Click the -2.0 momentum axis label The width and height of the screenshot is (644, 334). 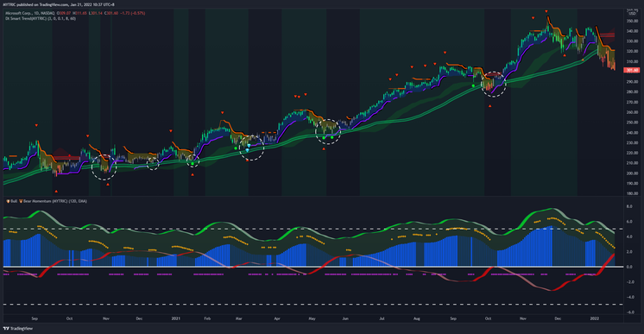click(629, 282)
